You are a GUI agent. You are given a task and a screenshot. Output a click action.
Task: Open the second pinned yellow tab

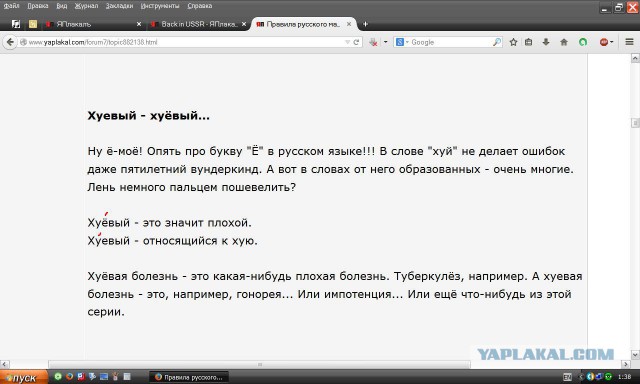(33, 24)
